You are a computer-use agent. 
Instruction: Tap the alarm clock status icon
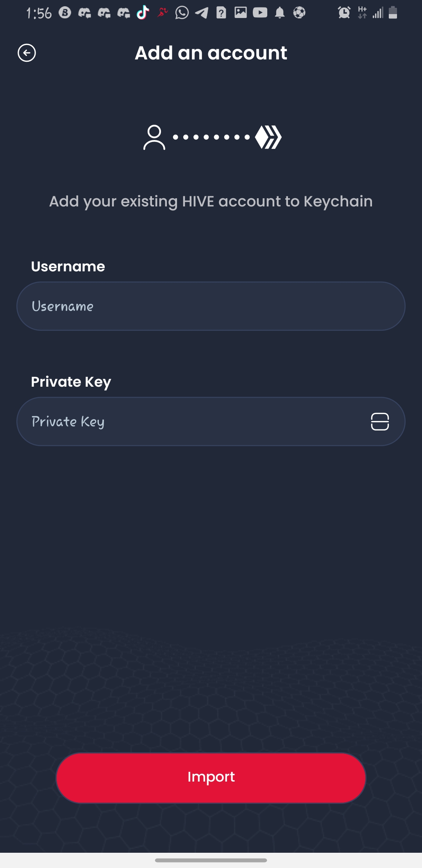coord(344,13)
